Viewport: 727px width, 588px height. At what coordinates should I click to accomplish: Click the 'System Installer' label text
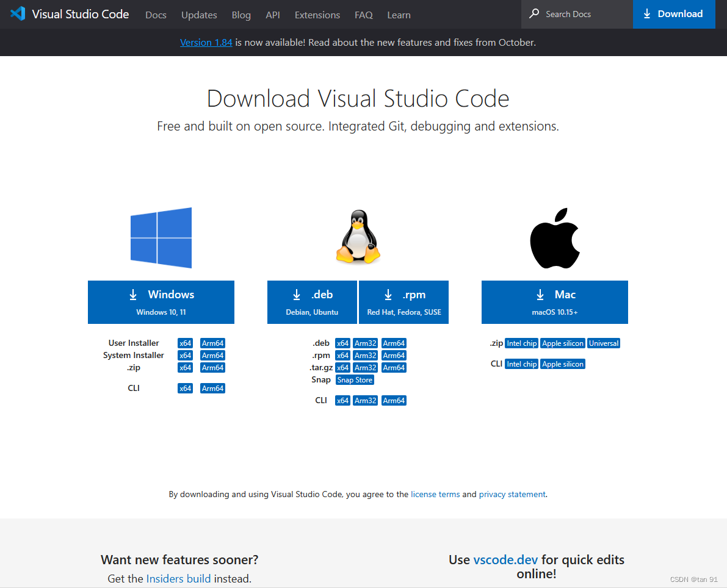(134, 356)
